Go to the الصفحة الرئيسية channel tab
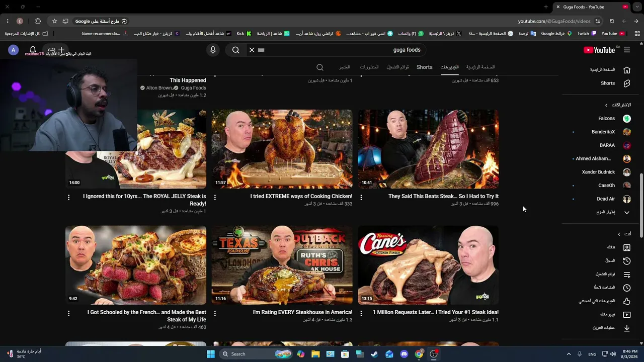The height and width of the screenshot is (362, 644). point(480,67)
